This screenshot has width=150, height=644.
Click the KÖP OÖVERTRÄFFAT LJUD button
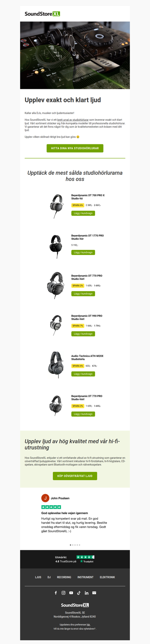pos(75,476)
